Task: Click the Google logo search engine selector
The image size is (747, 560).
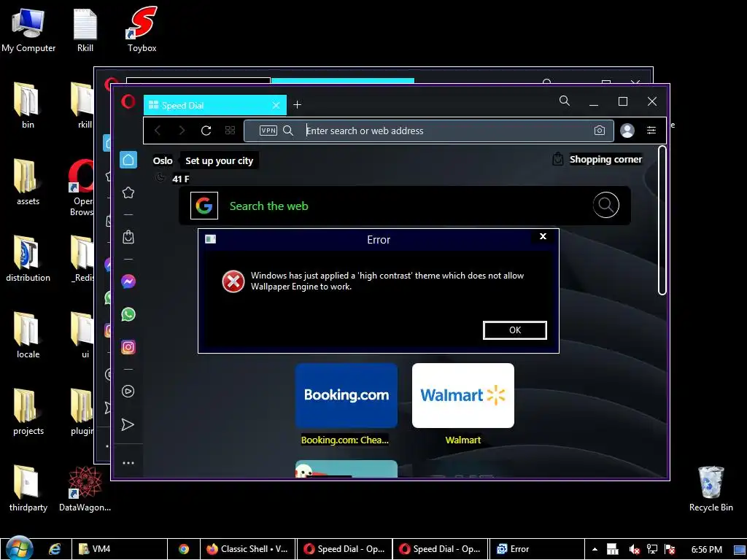Action: pyautogui.click(x=204, y=206)
